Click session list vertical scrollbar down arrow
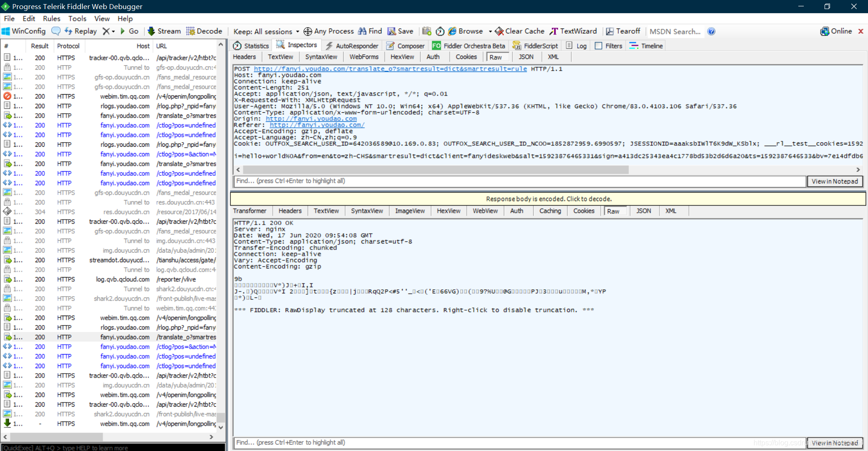868x451 pixels. [x=221, y=427]
